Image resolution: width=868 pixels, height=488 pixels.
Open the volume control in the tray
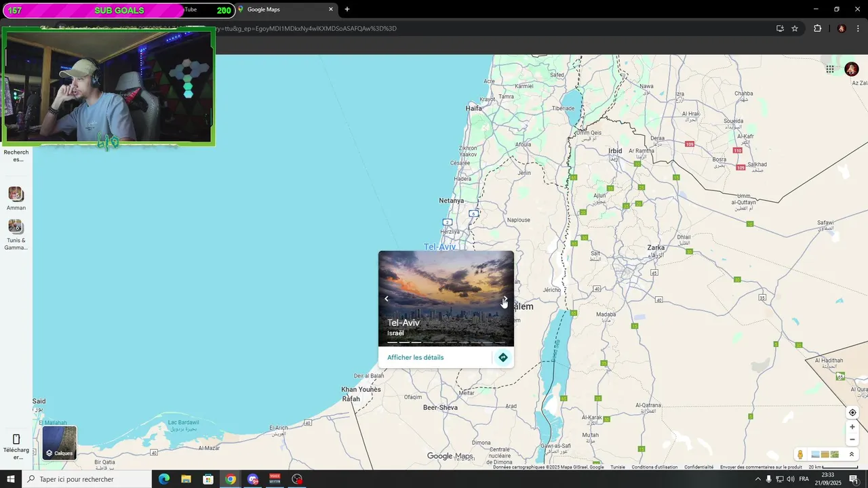(x=791, y=479)
